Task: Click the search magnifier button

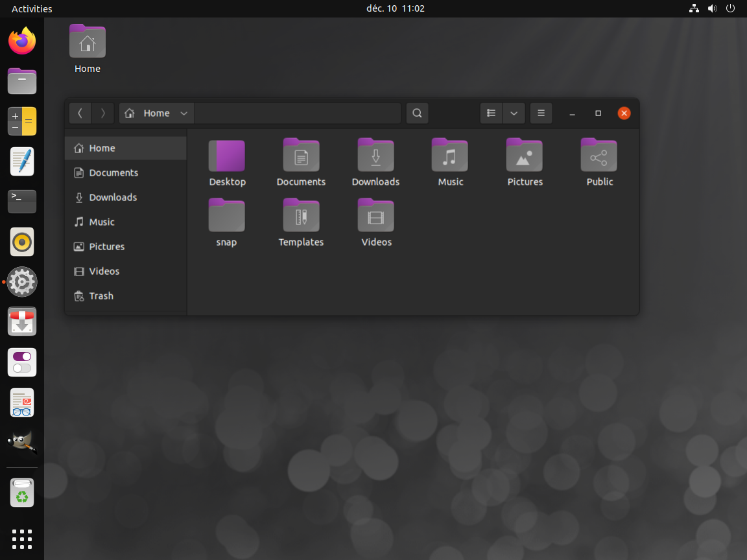Action: pyautogui.click(x=417, y=113)
